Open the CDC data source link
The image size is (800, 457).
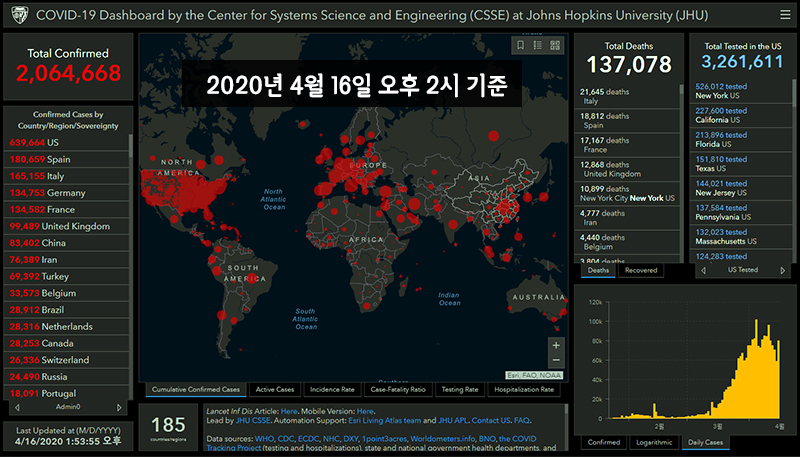[286, 439]
